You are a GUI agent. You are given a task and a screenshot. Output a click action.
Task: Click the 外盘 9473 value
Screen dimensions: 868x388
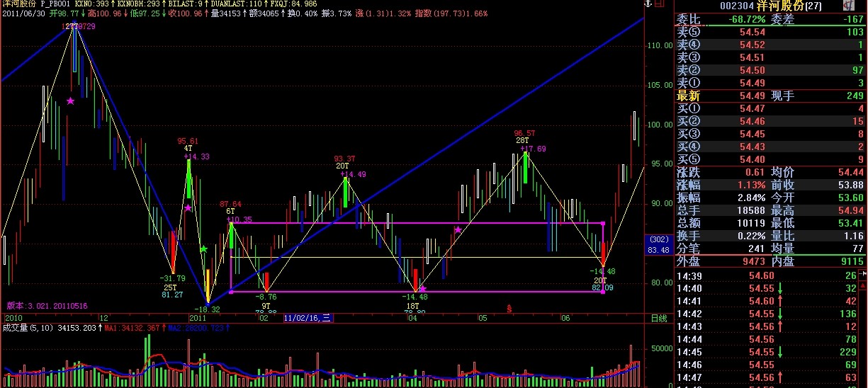pyautogui.click(x=754, y=261)
